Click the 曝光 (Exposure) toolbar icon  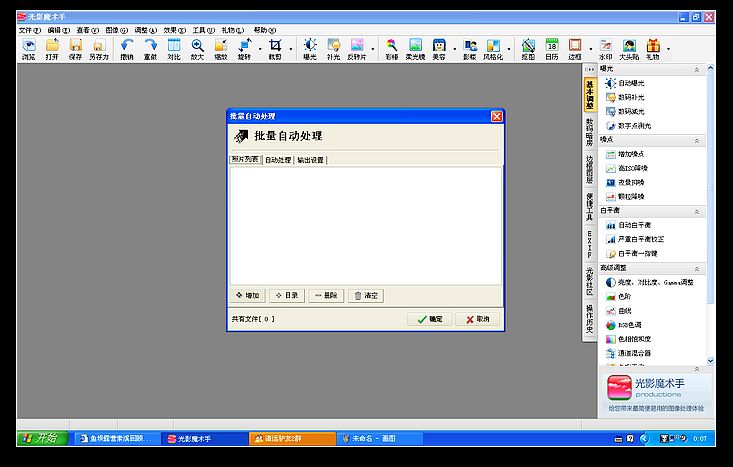tap(309, 48)
